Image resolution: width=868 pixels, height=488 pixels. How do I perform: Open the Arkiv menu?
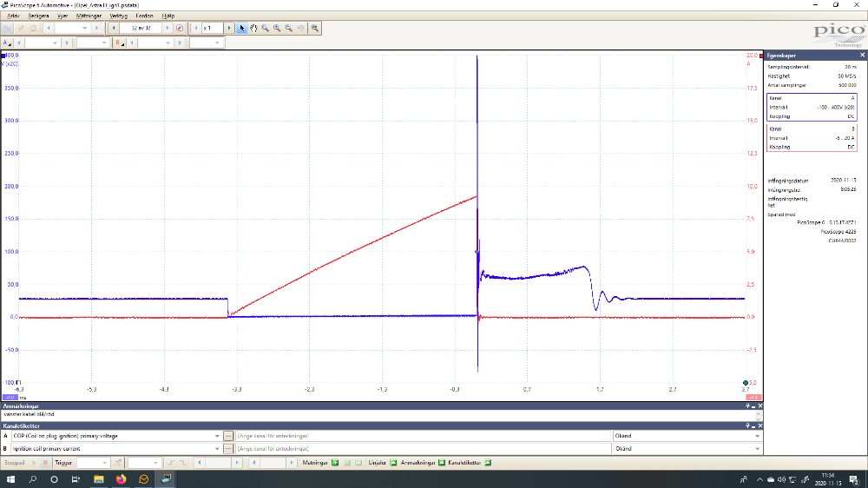tap(13, 16)
